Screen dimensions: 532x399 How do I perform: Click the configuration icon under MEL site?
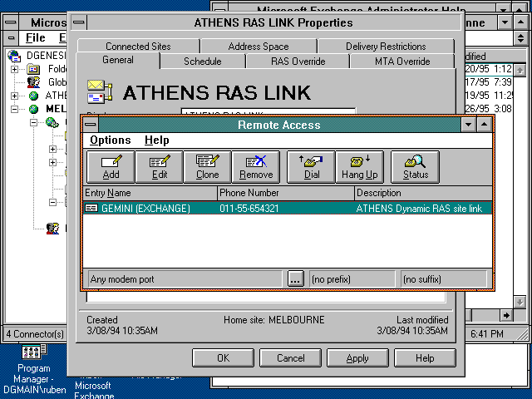(x=52, y=122)
